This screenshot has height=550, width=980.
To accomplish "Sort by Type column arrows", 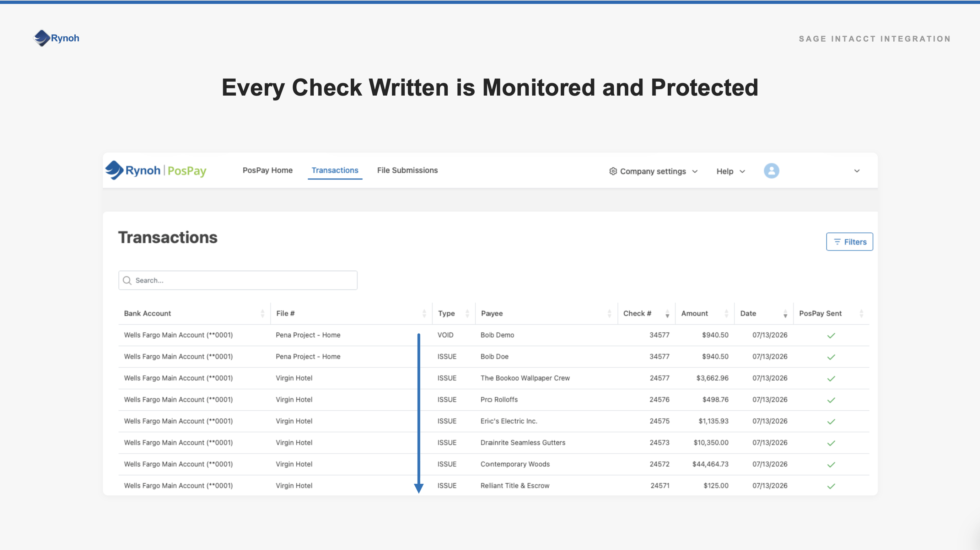I will coord(467,313).
